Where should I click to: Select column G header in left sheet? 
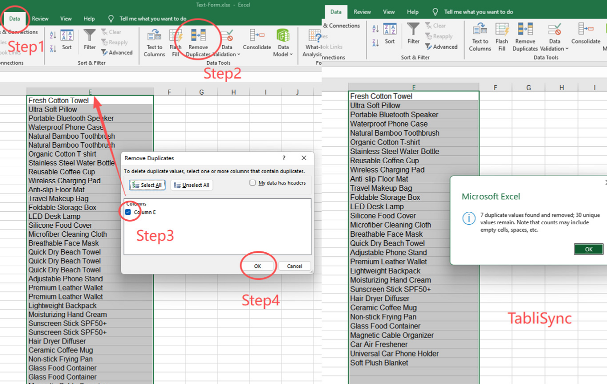[202, 92]
